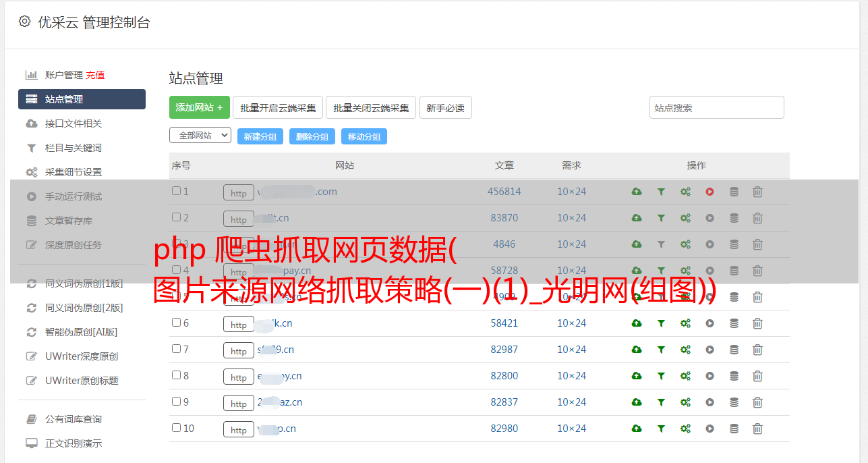Click play icon in the 4846 row

(x=710, y=244)
